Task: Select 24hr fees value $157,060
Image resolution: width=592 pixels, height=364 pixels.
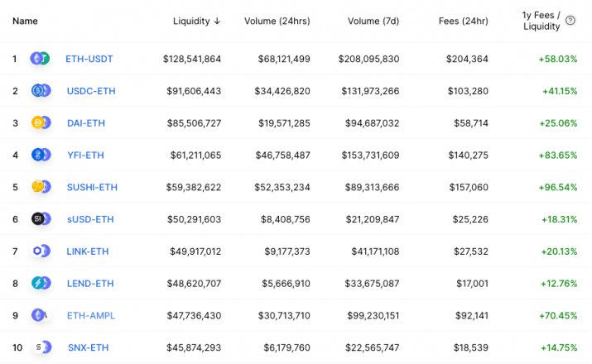Action: point(469,187)
